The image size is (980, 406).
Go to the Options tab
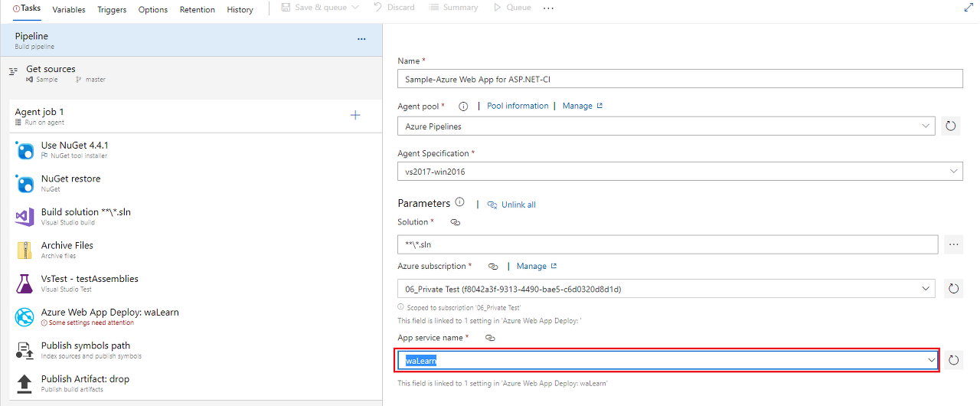[x=153, y=9]
